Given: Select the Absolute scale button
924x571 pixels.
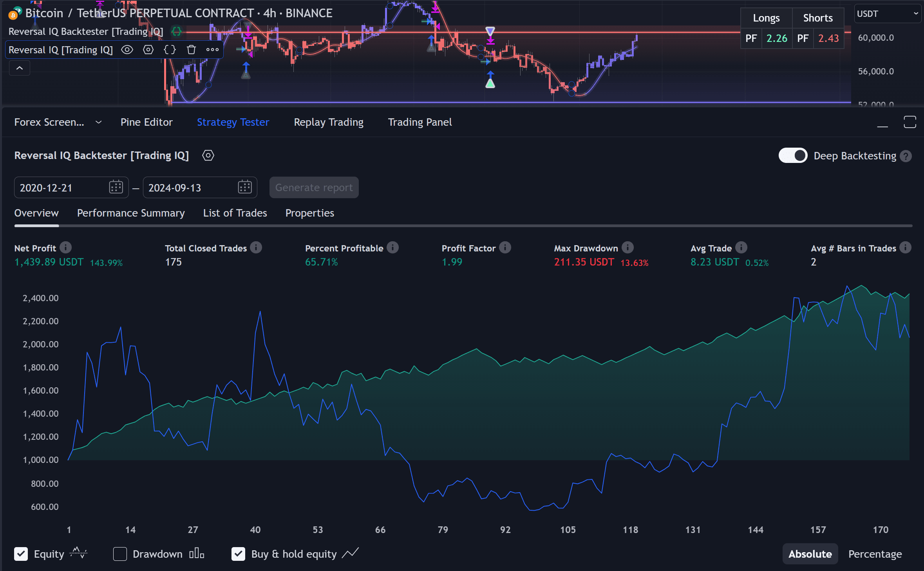Looking at the screenshot, I should click(810, 554).
